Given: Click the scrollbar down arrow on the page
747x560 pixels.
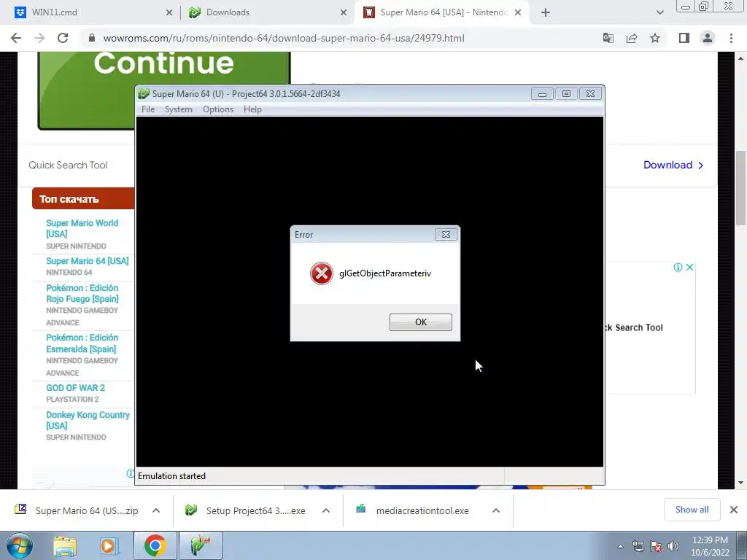Looking at the screenshot, I should click(740, 483).
